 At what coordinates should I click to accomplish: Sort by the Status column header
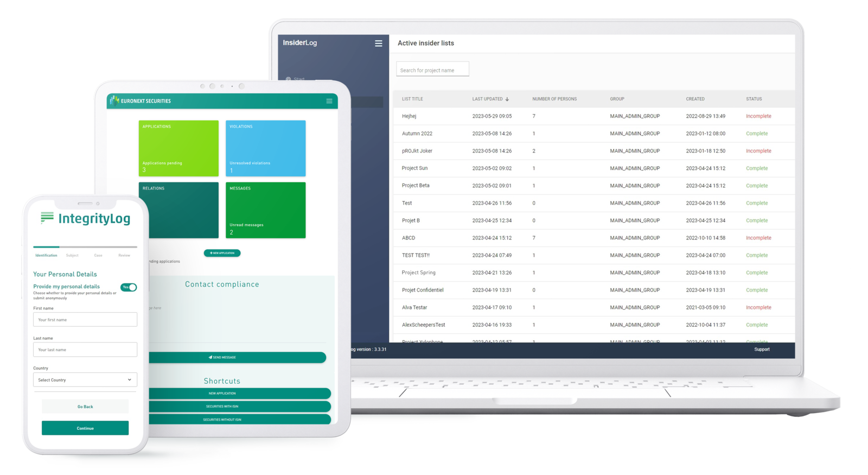click(x=754, y=99)
